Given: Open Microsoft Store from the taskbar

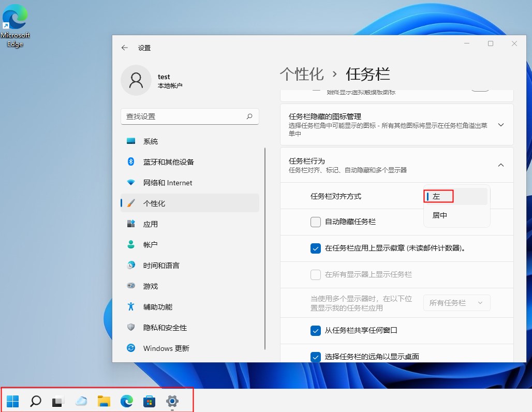Looking at the screenshot, I should [150, 401].
